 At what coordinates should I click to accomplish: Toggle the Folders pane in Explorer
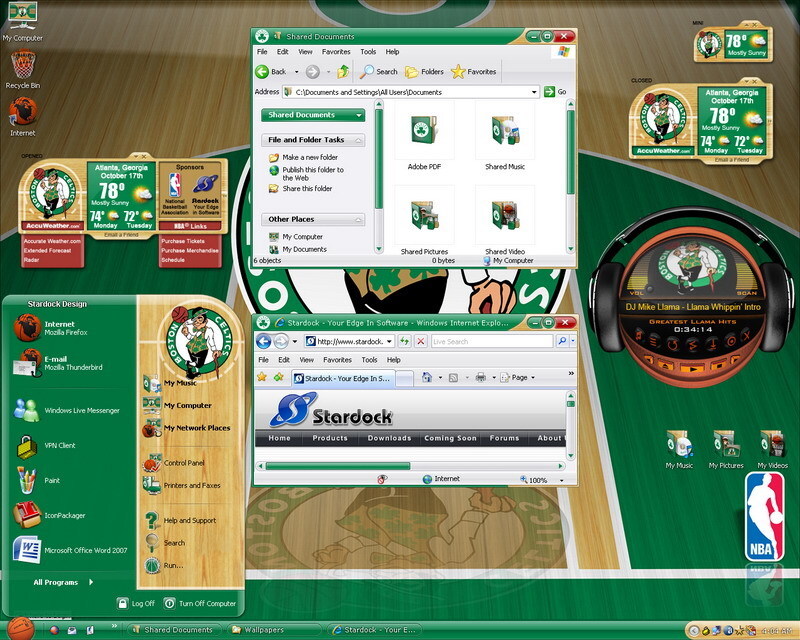pos(424,71)
